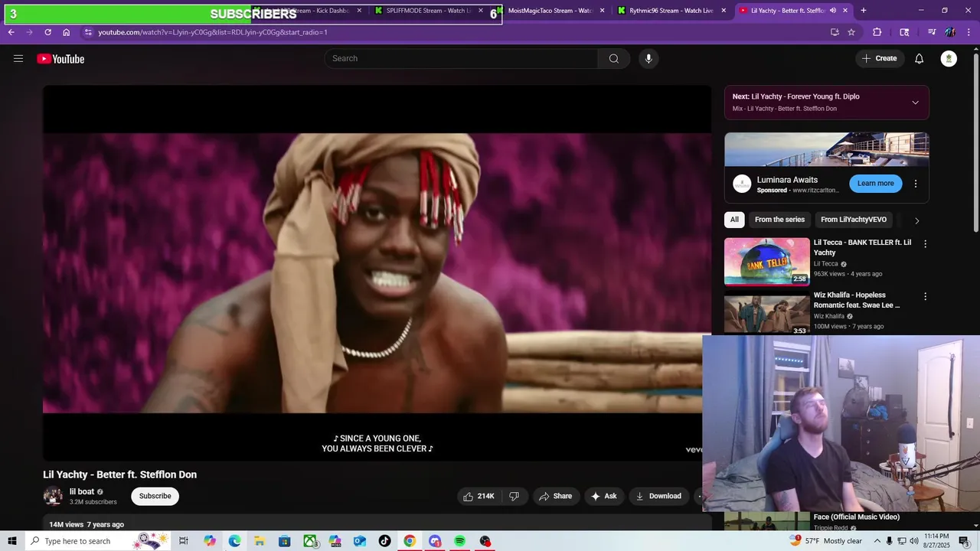Image resolution: width=980 pixels, height=551 pixels.
Task: Select the From the series chip
Action: pyautogui.click(x=779, y=220)
